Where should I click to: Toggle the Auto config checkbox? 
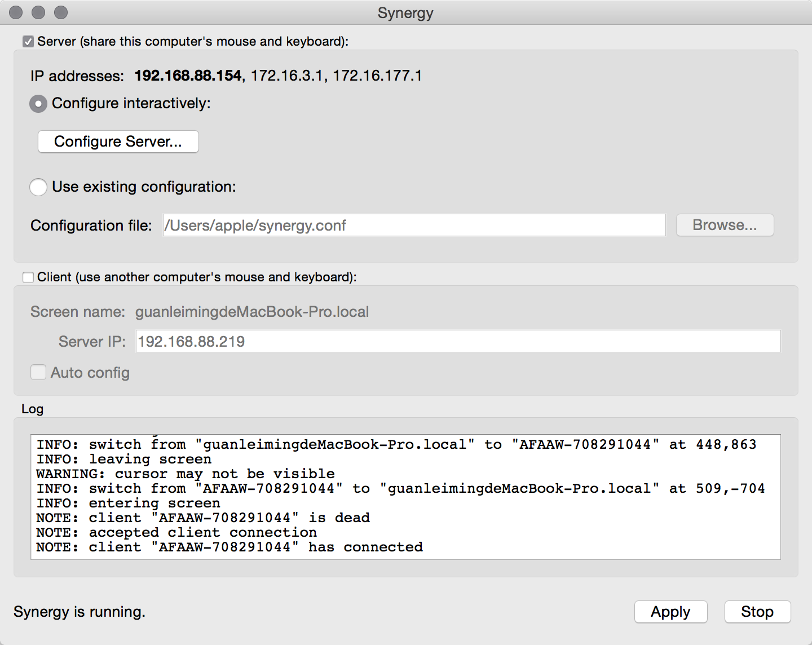tap(38, 373)
